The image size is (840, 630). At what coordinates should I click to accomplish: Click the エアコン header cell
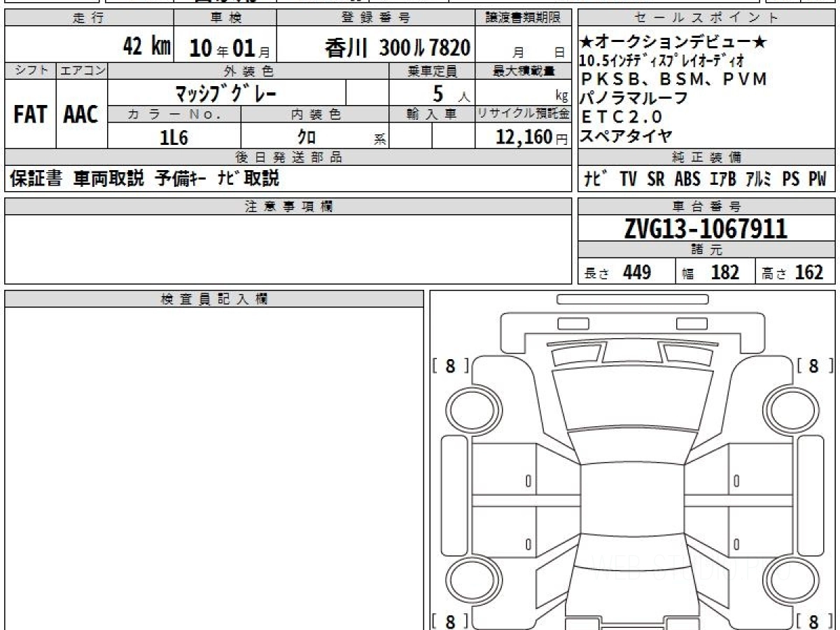pos(82,71)
